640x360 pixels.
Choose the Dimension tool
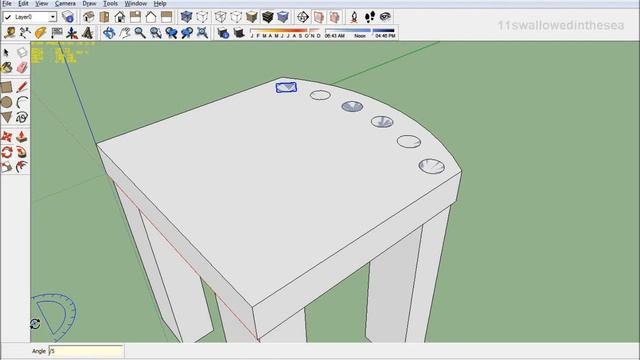(x=25, y=33)
